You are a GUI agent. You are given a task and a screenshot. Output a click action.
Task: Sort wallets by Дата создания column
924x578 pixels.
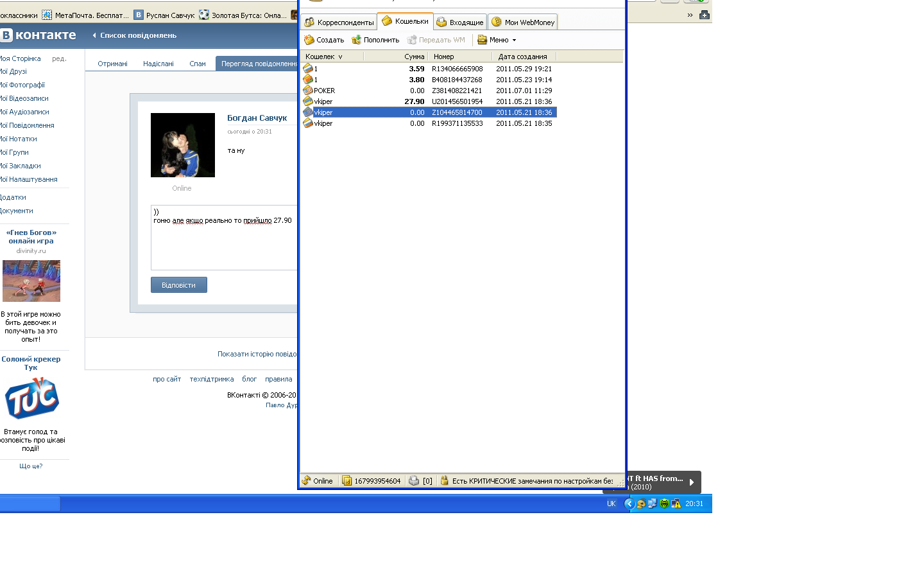pyautogui.click(x=524, y=57)
